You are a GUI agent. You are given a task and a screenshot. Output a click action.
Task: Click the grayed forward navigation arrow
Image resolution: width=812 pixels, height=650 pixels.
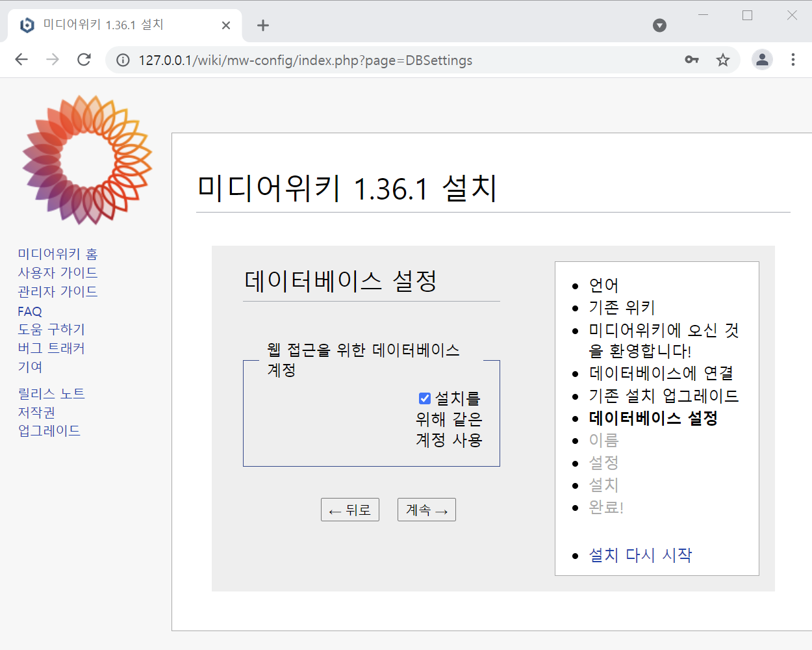point(53,59)
